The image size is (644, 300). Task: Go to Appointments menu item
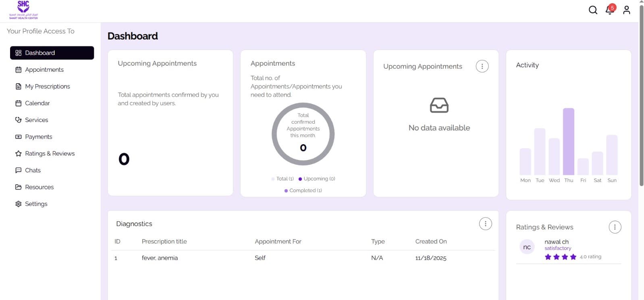click(52, 70)
